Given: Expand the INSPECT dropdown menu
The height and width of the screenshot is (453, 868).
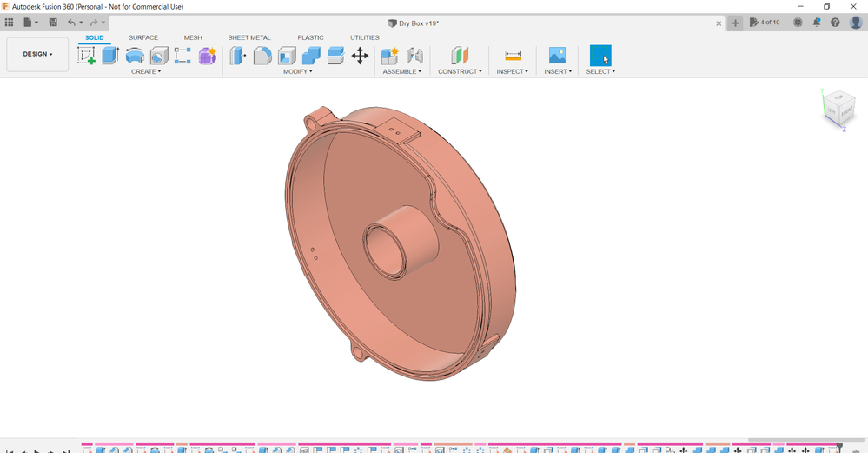Looking at the screenshot, I should click(x=512, y=71).
